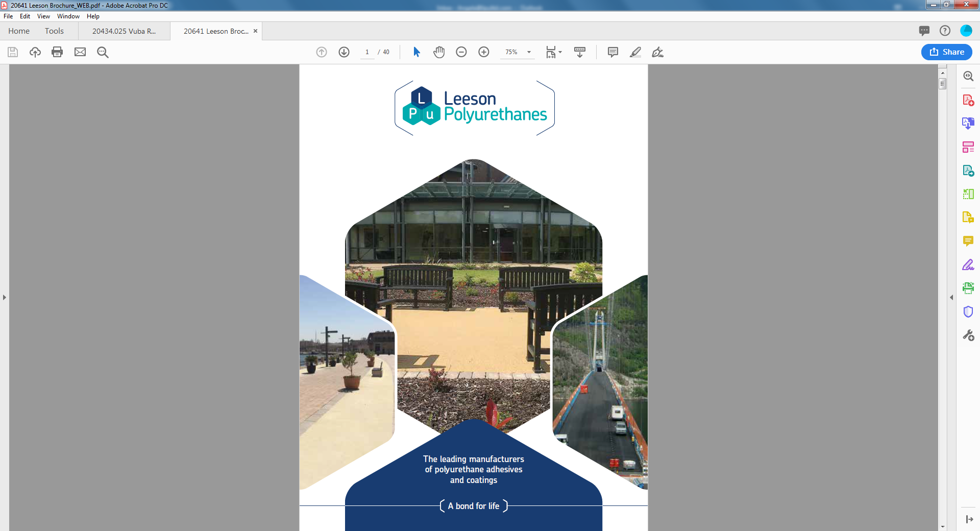Choose the Selection arrow tool
The width and height of the screenshot is (980, 531).
416,52
